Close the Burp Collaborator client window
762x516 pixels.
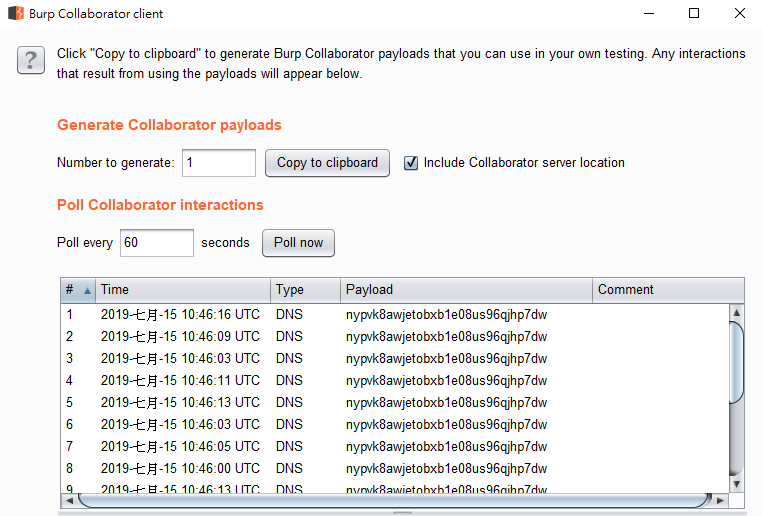(x=740, y=14)
